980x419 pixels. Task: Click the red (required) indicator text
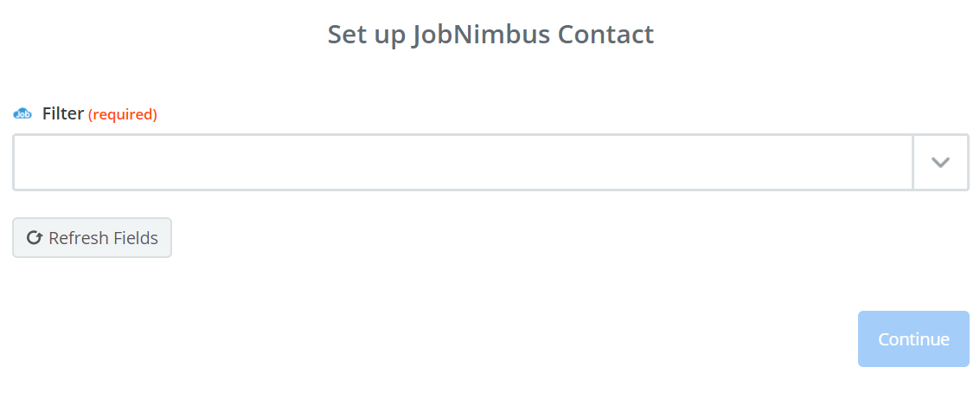pyautogui.click(x=123, y=114)
